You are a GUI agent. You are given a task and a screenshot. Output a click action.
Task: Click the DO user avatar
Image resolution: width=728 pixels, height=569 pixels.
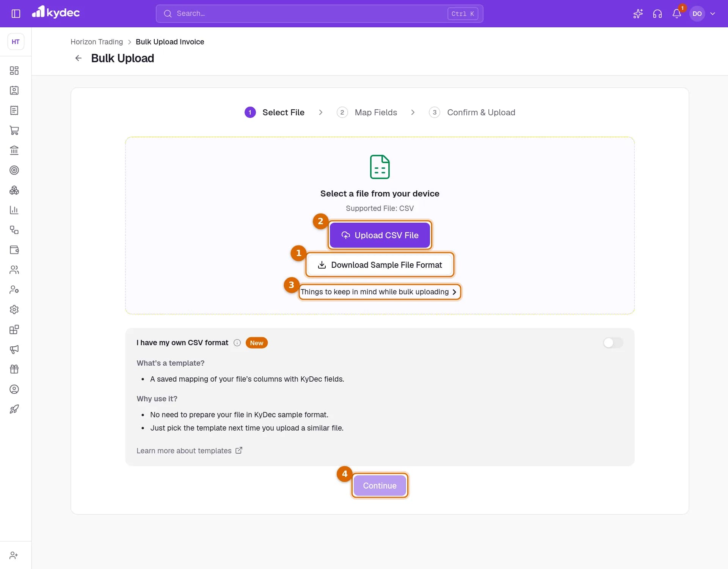697,14
